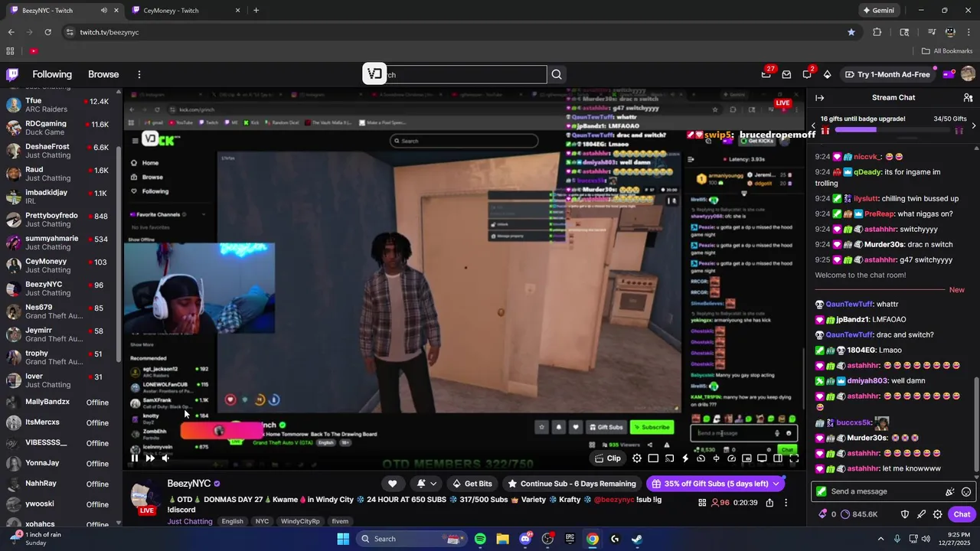Open the Twitch home logo

12,74
